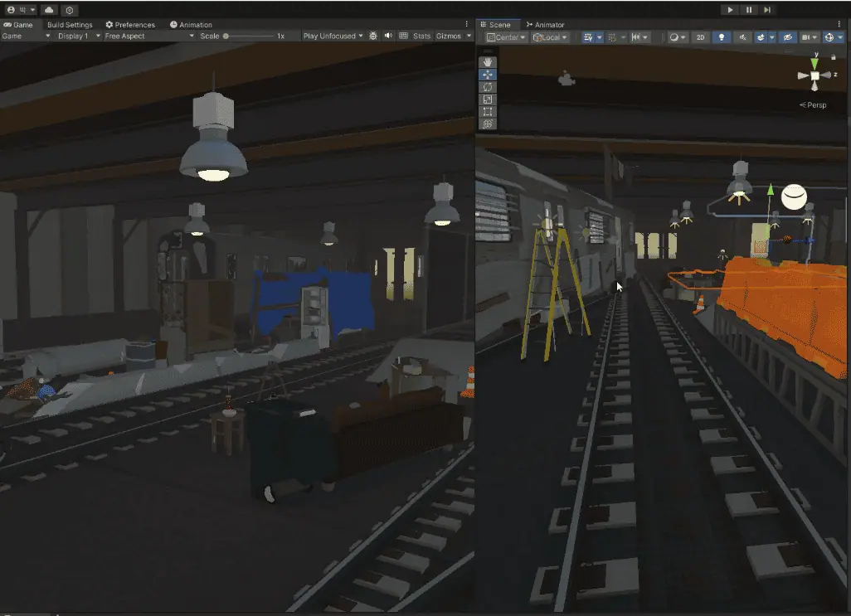This screenshot has width=851, height=616.
Task: Toggle scene gizmos globe icon
Action: (829, 37)
